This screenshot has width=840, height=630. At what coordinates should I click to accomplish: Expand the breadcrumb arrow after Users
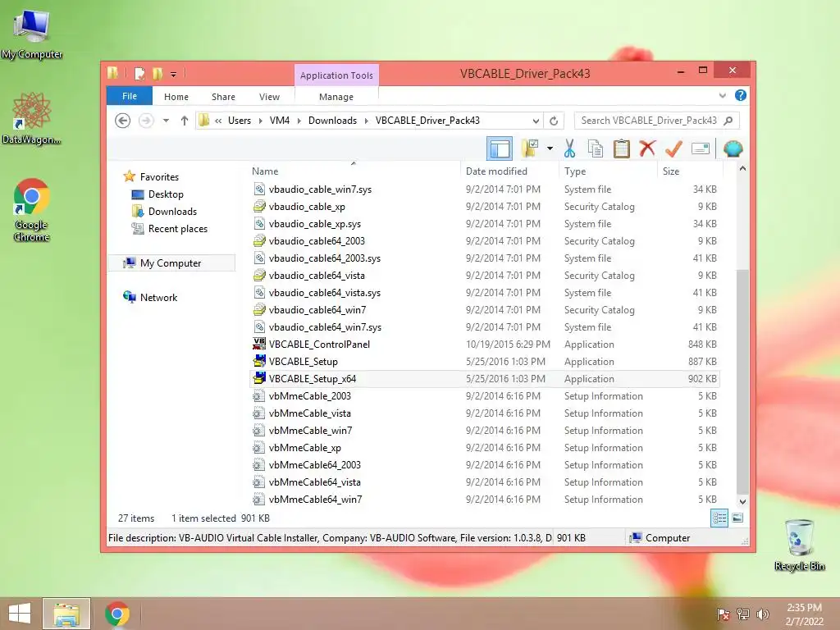coord(260,121)
